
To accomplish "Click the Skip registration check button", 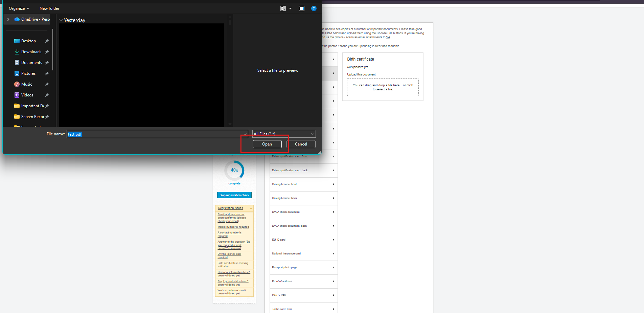I will (234, 195).
